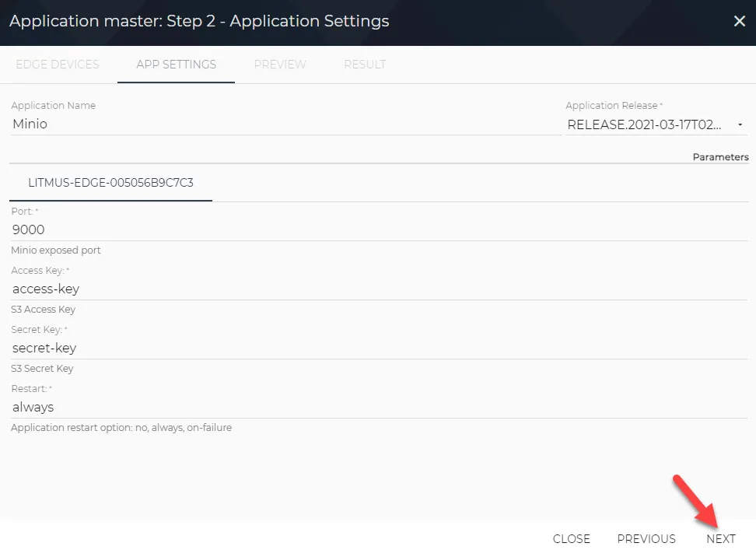Click the Application Name field showing Minio
Screen dimensions: 756x557
point(286,124)
